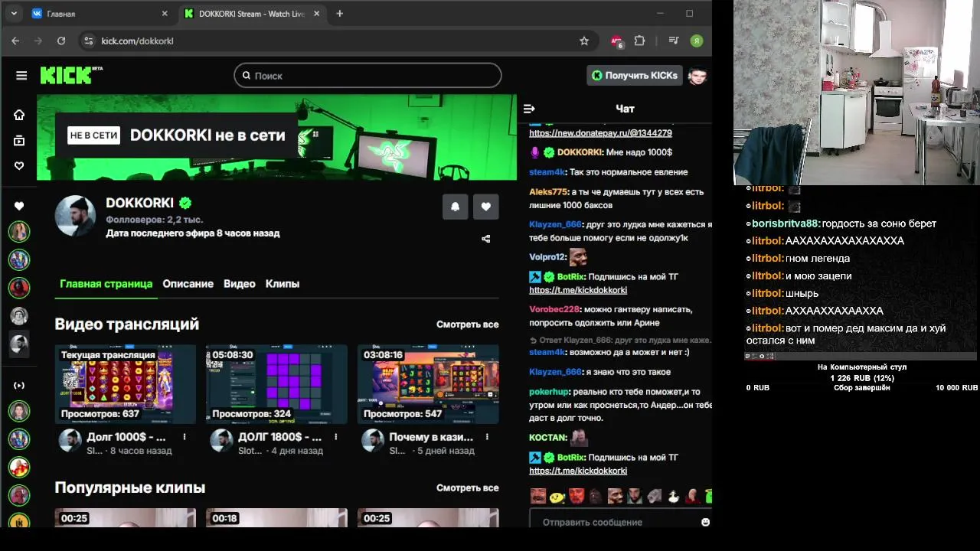The image size is (980, 551).
Task: Open the 05:08:30 stream video thumbnail
Action: click(x=276, y=384)
